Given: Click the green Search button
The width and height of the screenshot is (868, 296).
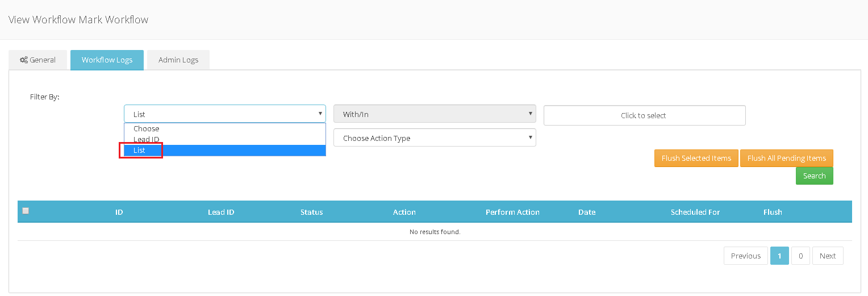Looking at the screenshot, I should coord(815,176).
